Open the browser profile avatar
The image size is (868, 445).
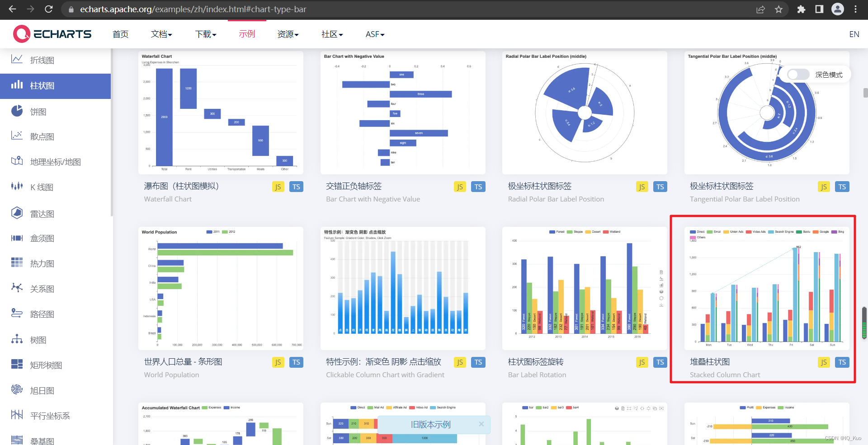[838, 9]
